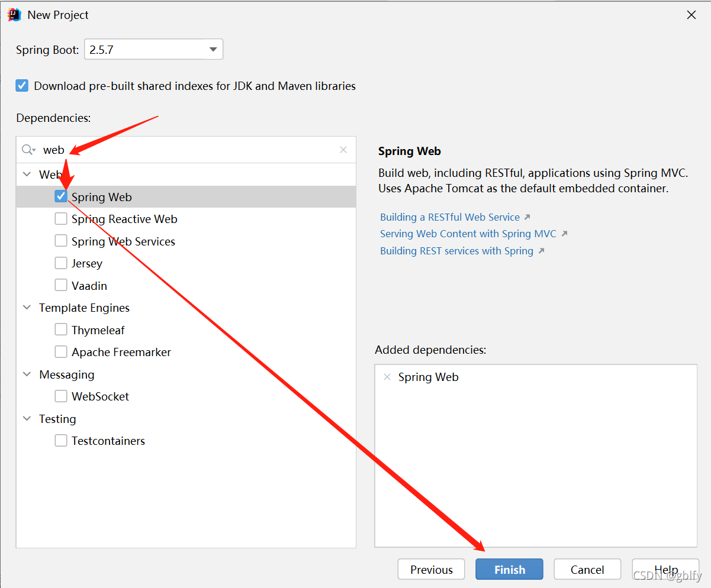This screenshot has height=588, width=711.
Task: Tick the Jersey dependency checkbox
Action: coord(61,263)
